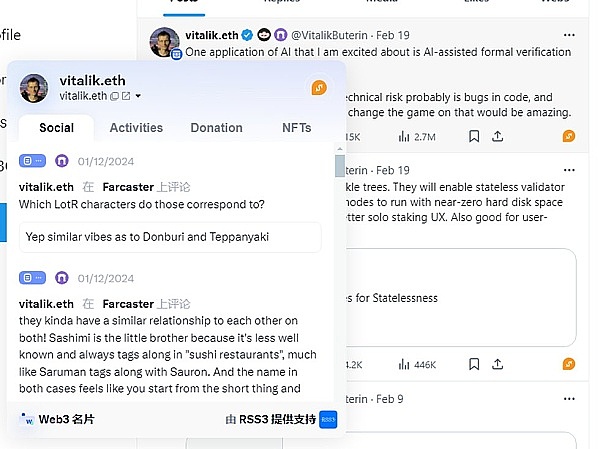Open more options on the Feb 9 tweet
The height and width of the screenshot is (449, 600).
coord(569,399)
